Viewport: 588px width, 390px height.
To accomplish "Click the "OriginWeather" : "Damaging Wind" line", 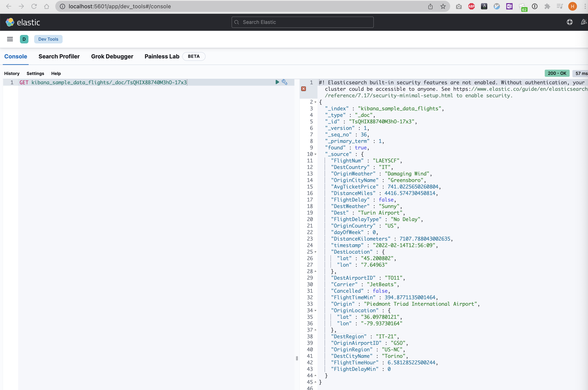I will tap(381, 174).
